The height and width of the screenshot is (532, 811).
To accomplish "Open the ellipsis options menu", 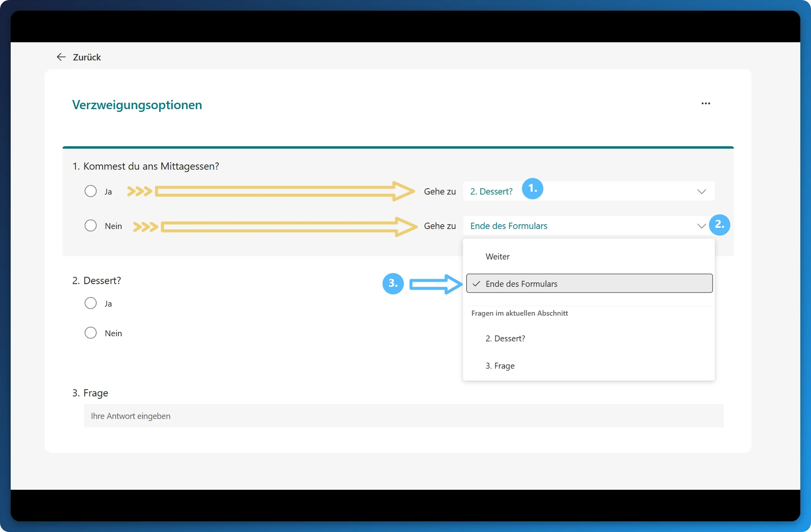I will coord(706,103).
